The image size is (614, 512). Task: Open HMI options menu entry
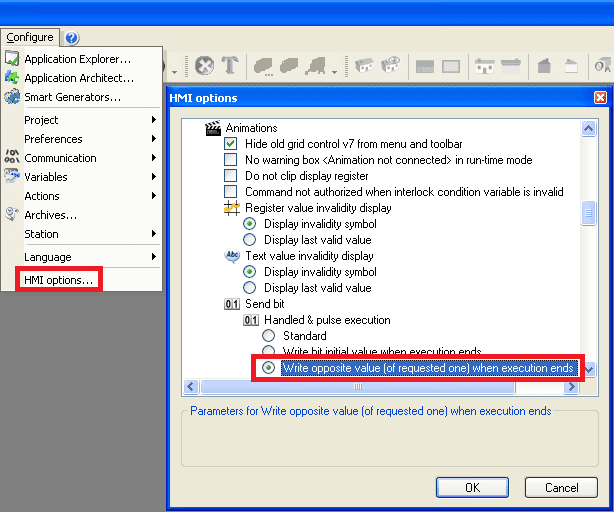[58, 280]
